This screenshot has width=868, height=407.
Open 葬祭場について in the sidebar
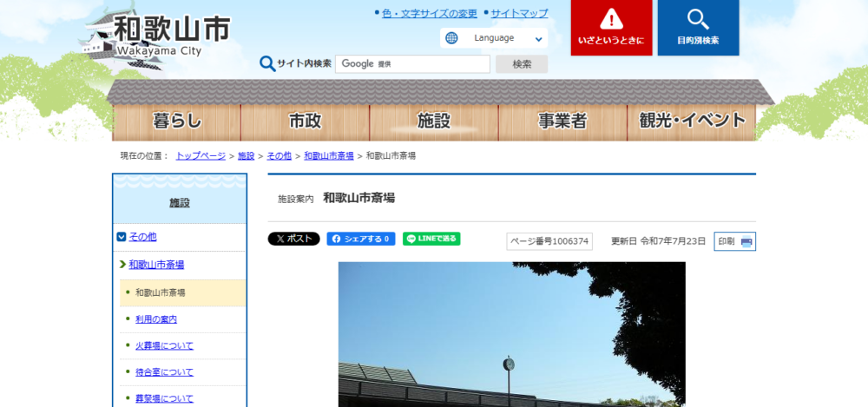point(164,398)
